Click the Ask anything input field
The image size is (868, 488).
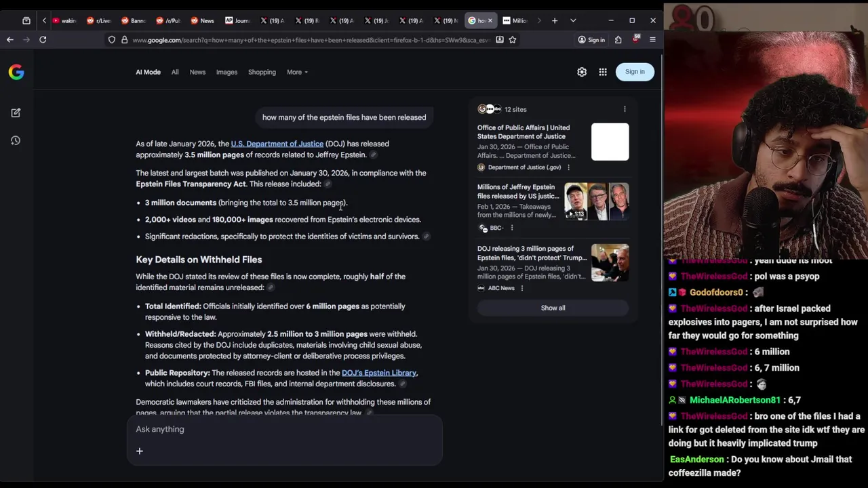pyautogui.click(x=284, y=429)
